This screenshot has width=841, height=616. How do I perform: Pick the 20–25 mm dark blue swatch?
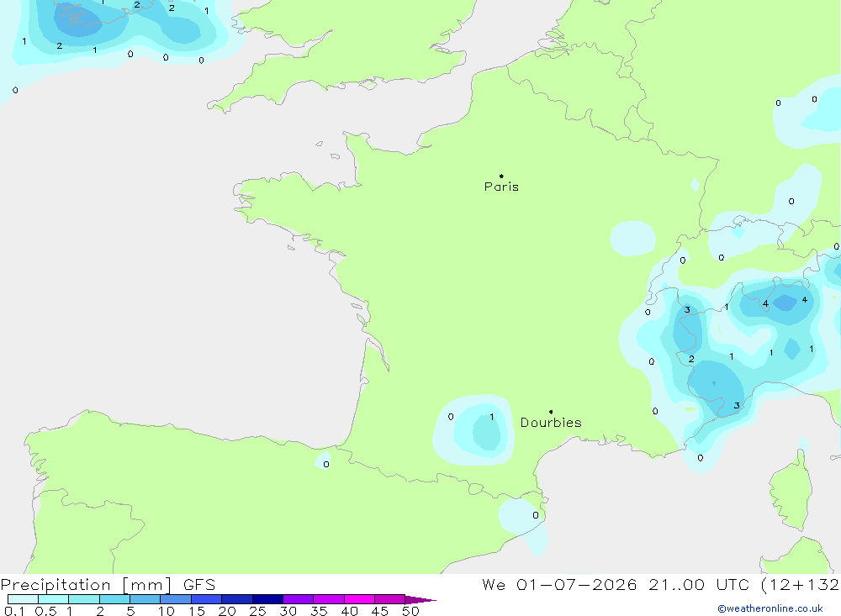click(x=236, y=599)
